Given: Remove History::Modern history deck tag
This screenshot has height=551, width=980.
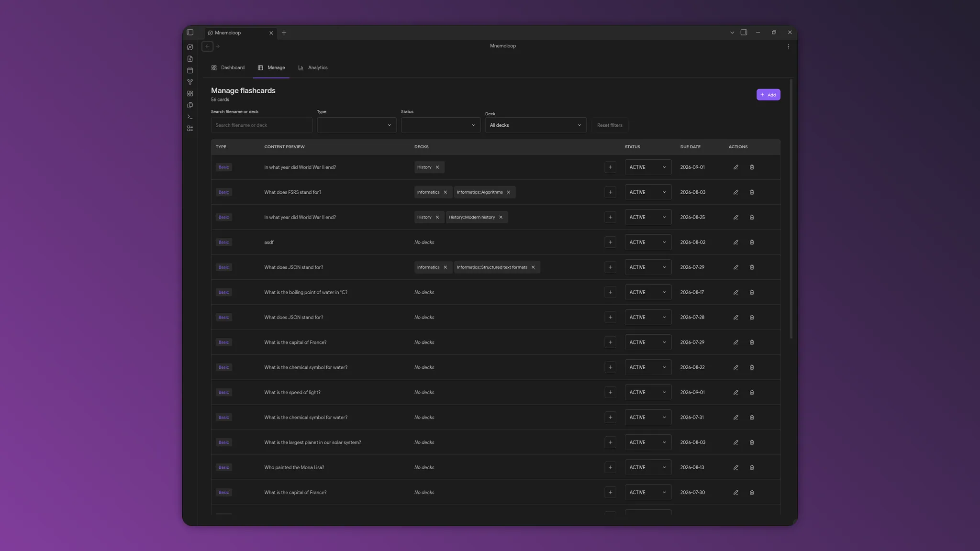Looking at the screenshot, I should (501, 217).
